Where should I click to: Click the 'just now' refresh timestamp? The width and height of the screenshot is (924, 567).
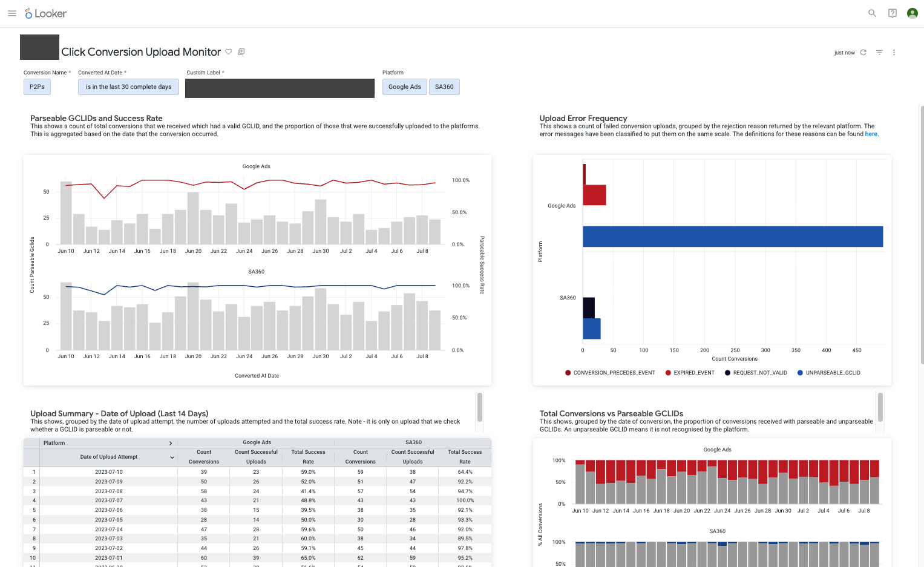[x=844, y=53]
